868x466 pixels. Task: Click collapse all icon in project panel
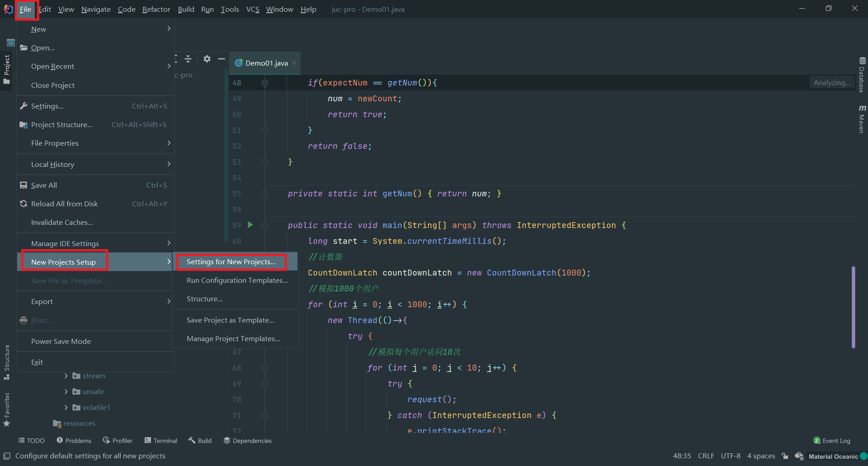click(188, 59)
